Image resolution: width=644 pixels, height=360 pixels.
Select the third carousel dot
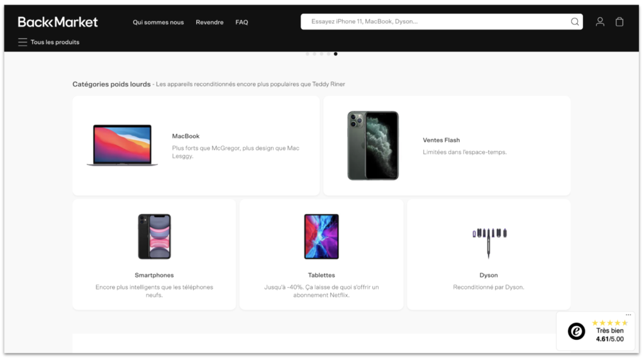[x=321, y=54]
